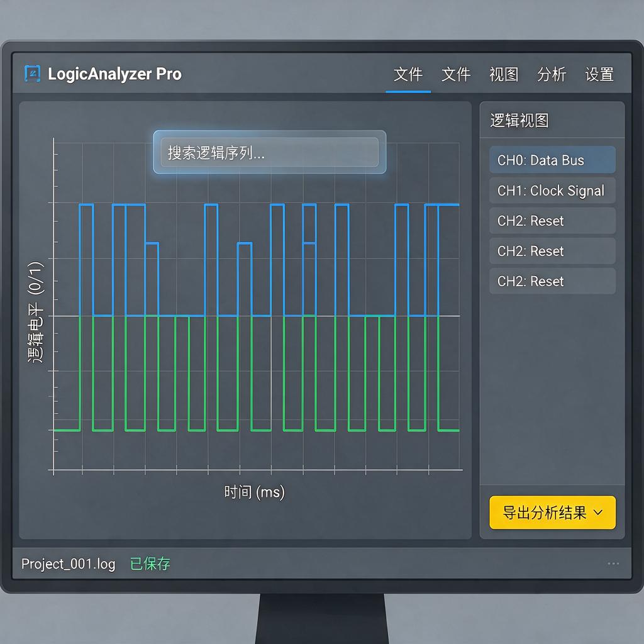Click the 时间 (ms) axis label
Screen dimensions: 644x644
(x=254, y=492)
